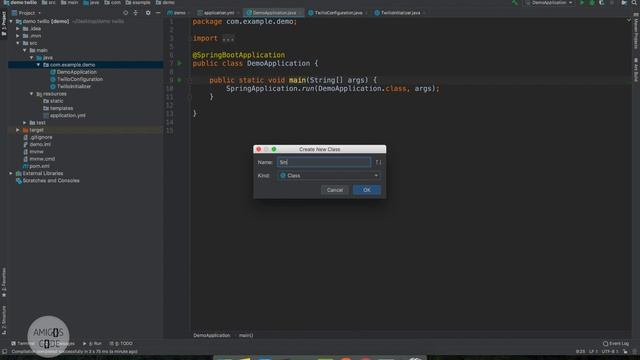Screen dimensions: 640x360
Task: Expand the .idea folder
Action: coord(18,29)
